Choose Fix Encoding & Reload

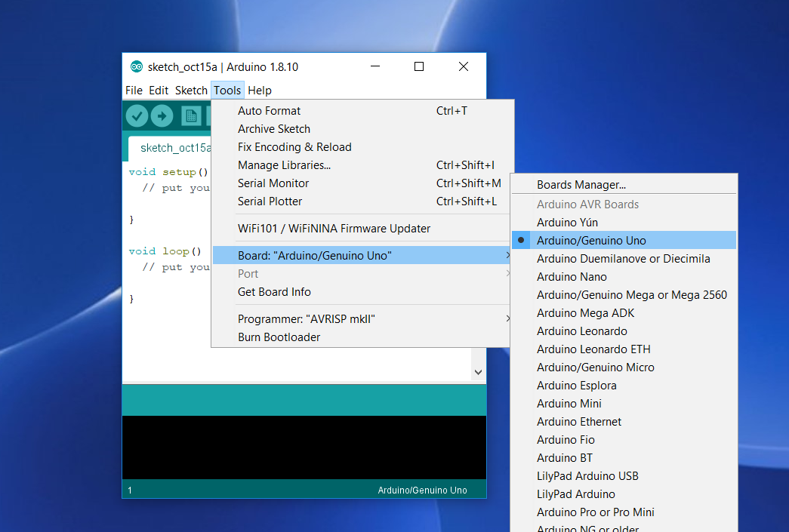pyautogui.click(x=362, y=147)
